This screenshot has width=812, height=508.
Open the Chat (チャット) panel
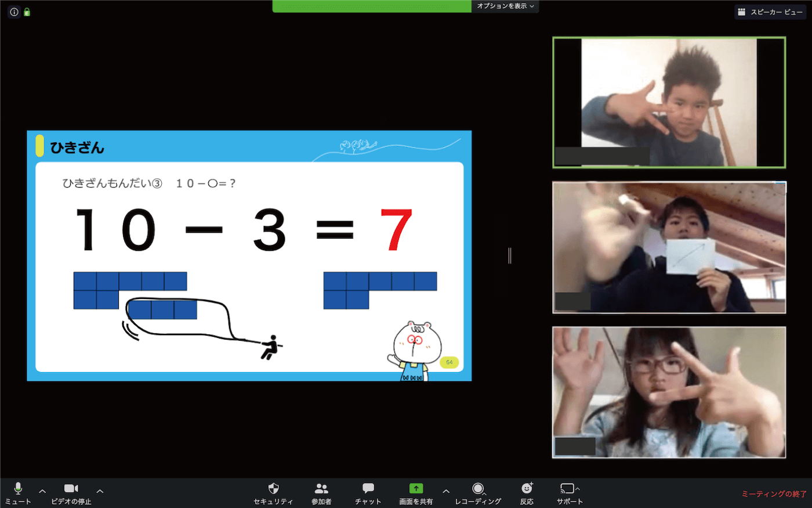pyautogui.click(x=368, y=489)
